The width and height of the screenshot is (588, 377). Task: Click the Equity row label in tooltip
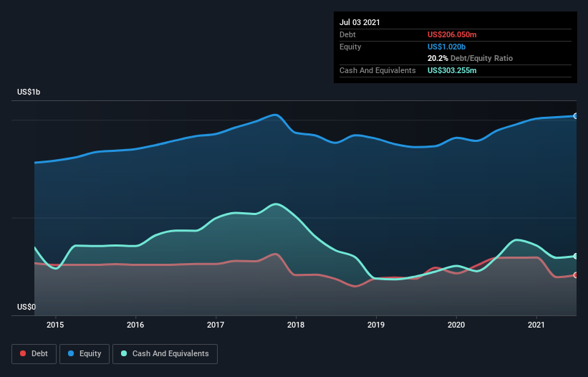pyautogui.click(x=350, y=47)
